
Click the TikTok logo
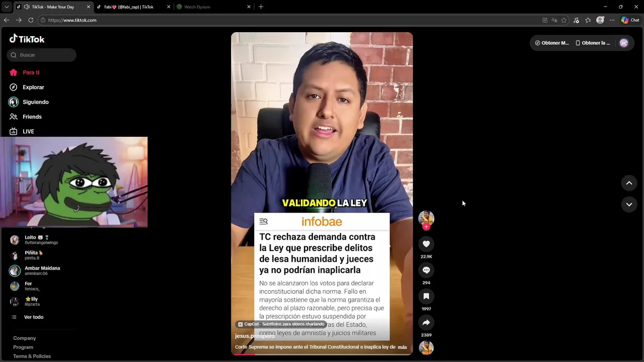coord(27,39)
